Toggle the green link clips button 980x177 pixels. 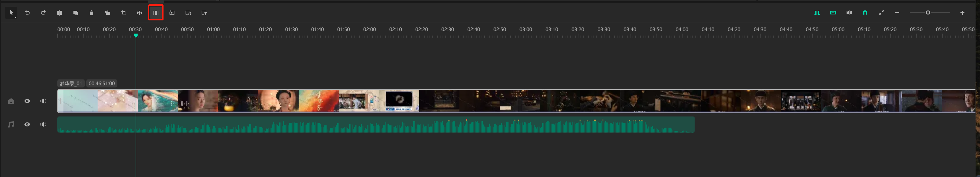pos(833,13)
